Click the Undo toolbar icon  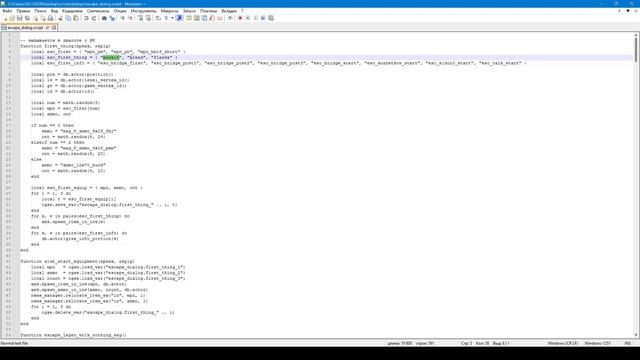coord(86,18)
